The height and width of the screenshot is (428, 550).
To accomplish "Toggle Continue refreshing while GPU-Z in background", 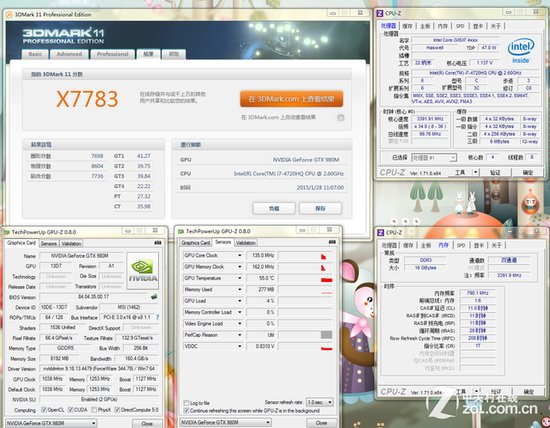I will click(x=186, y=410).
